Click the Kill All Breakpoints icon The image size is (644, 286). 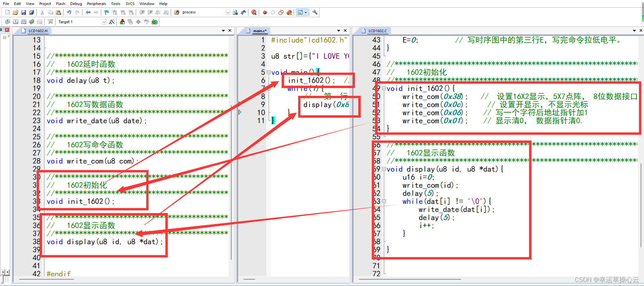289,12
